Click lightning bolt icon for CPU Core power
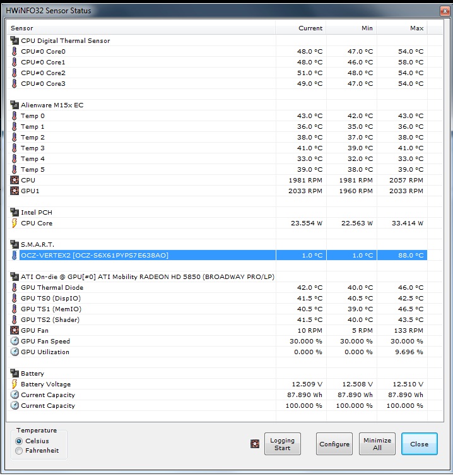453x476 pixels. click(15, 223)
